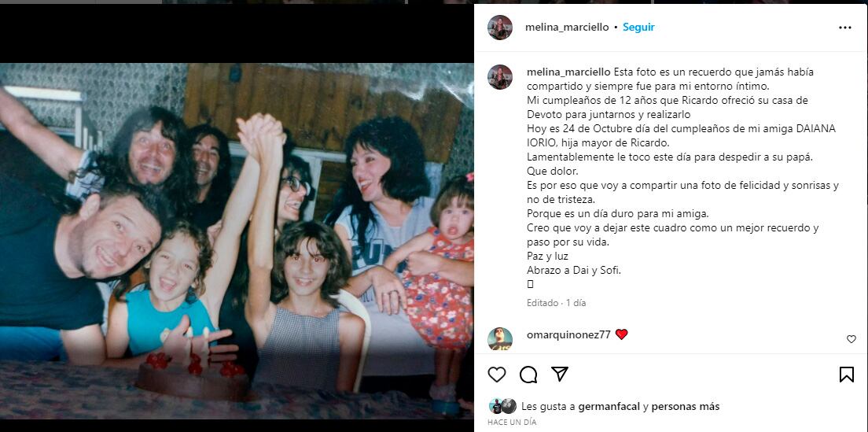Click the Seguir follow button
This screenshot has width=868, height=432.
[x=638, y=27]
